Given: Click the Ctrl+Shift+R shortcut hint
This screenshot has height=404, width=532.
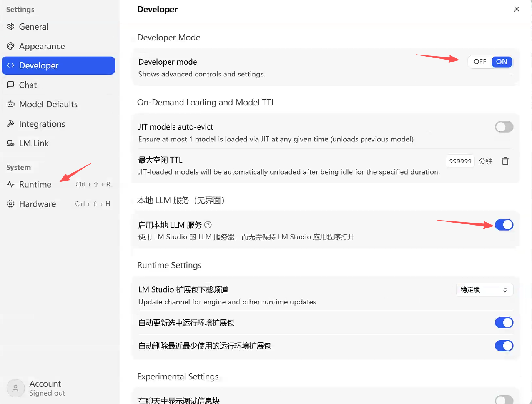Looking at the screenshot, I should point(93,185).
